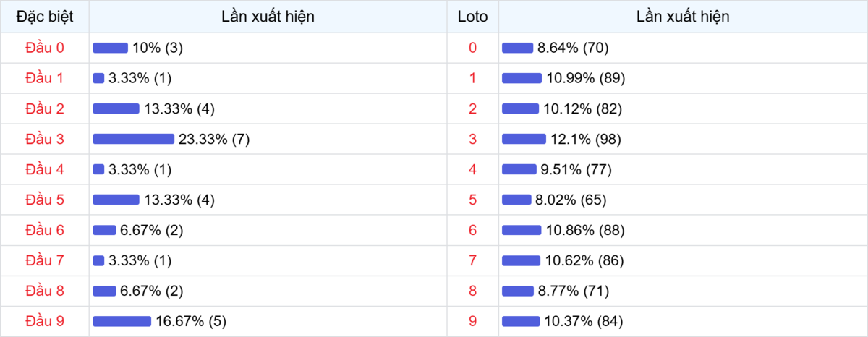This screenshot has height=337, width=868.
Task: Click the Đầu 8 progress bar
Action: (x=104, y=291)
